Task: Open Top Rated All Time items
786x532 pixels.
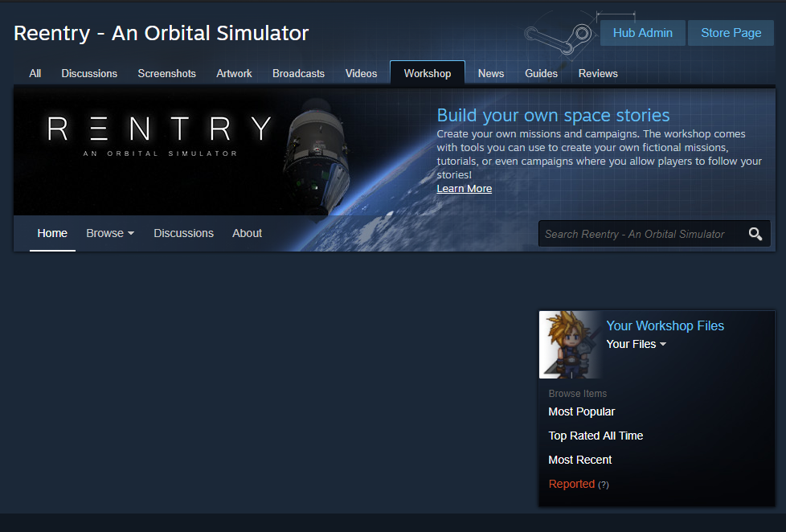Action: pyautogui.click(x=596, y=436)
